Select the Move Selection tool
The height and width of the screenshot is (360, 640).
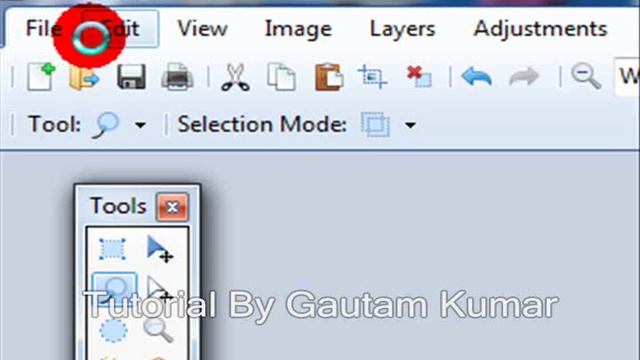tap(160, 289)
